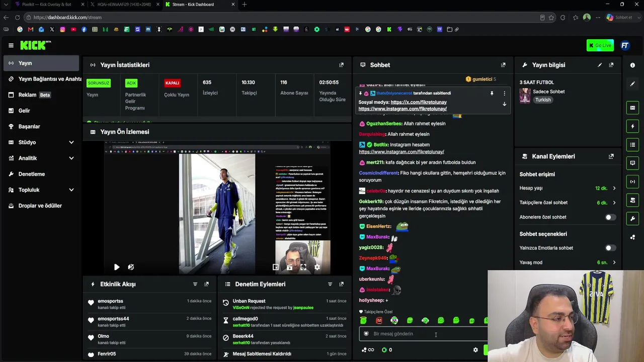Image resolution: width=644 pixels, height=362 pixels.
Task: Toggle the moderation list widget icon
Action: coord(632,145)
